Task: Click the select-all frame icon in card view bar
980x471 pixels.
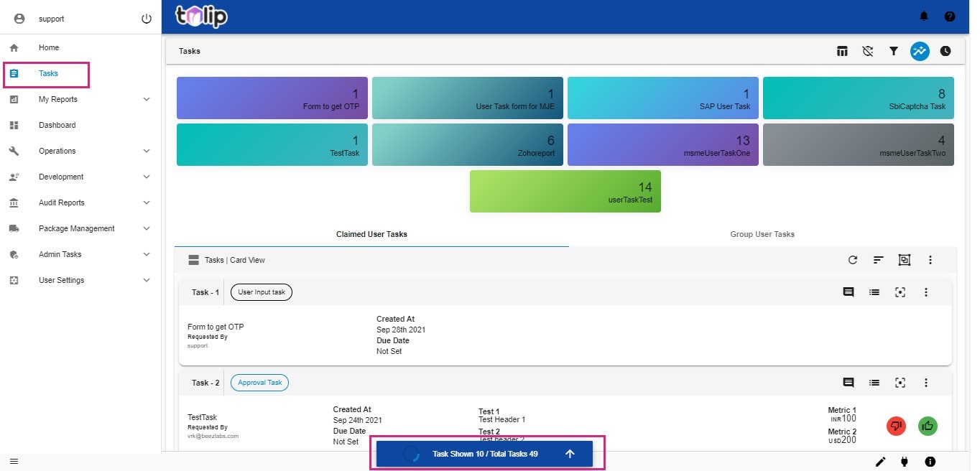Action: click(x=904, y=260)
